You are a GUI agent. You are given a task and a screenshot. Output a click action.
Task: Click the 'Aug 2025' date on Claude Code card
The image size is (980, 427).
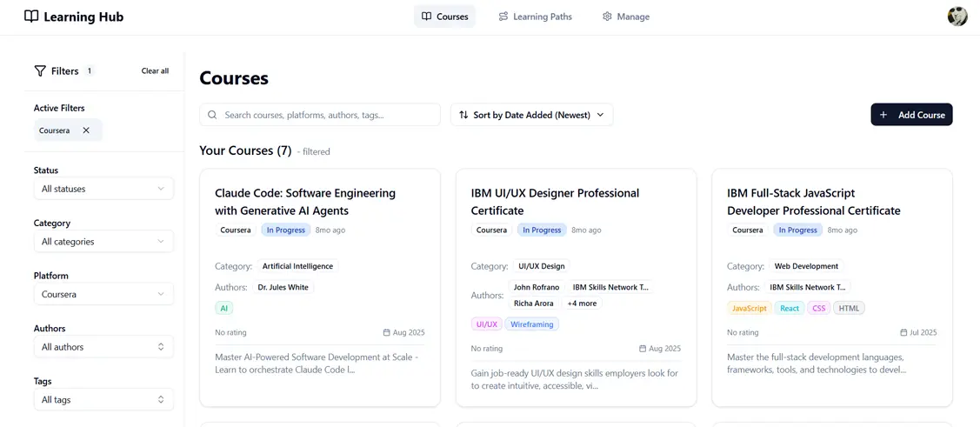409,332
